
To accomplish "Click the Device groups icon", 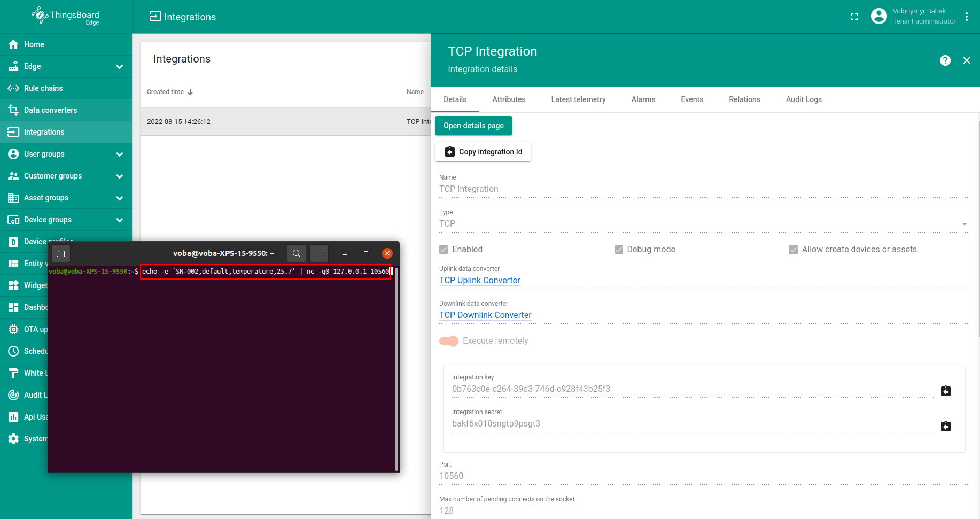I will click(13, 220).
